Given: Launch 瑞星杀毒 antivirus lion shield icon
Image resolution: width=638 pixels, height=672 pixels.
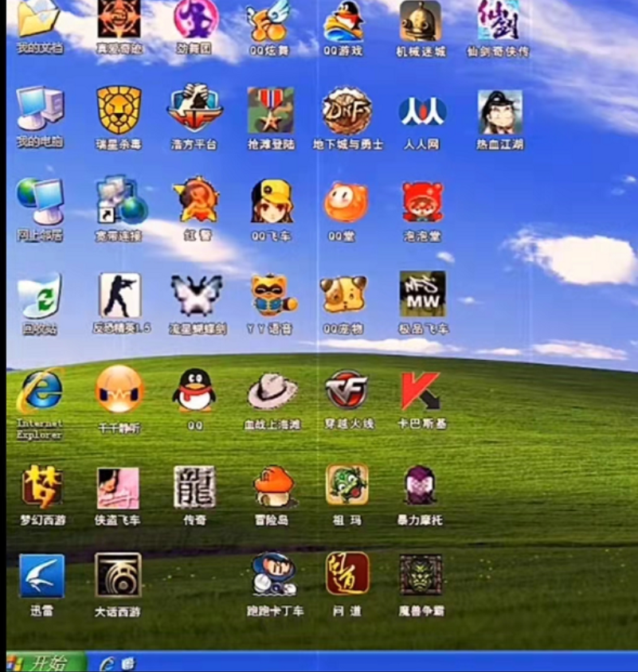Looking at the screenshot, I should (119, 110).
